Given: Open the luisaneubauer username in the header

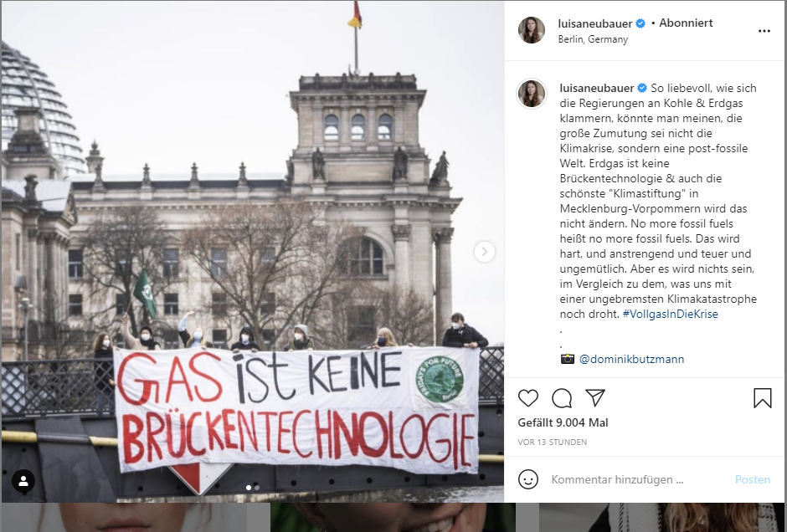Looking at the screenshot, I should 594,23.
